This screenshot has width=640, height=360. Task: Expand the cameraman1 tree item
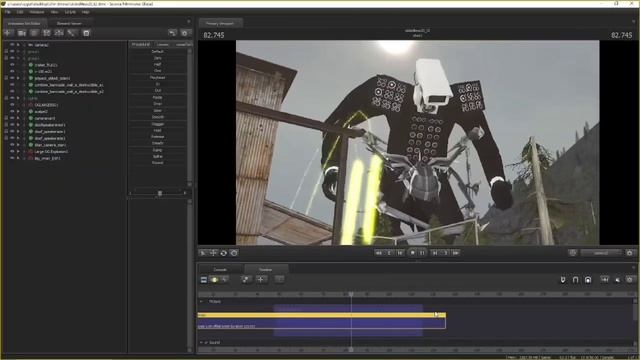click(x=18, y=118)
